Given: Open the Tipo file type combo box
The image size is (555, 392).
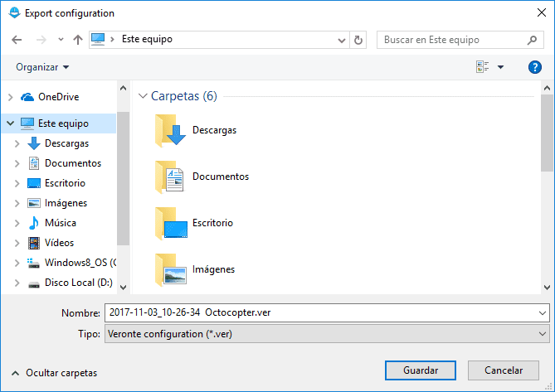Looking at the screenshot, I should (x=327, y=334).
